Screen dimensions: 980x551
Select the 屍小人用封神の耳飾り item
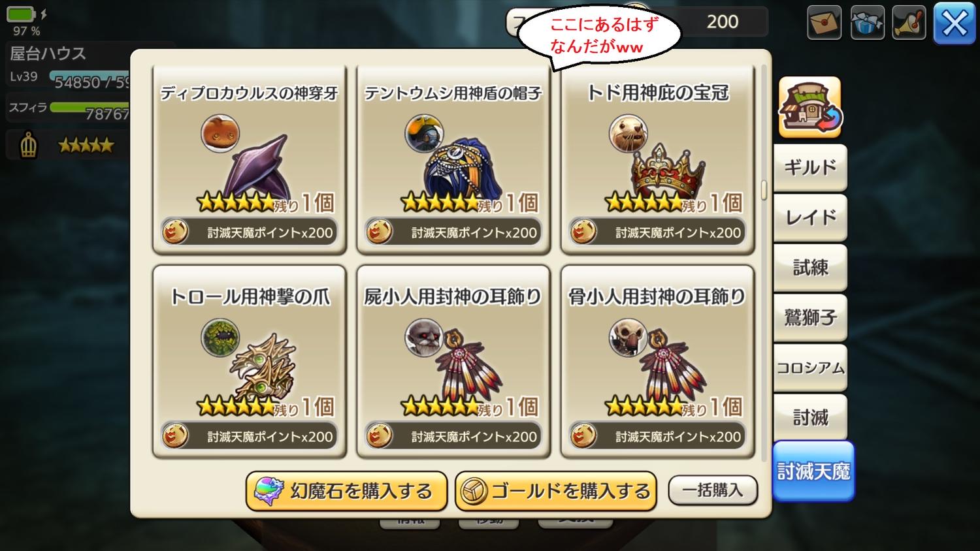(453, 362)
